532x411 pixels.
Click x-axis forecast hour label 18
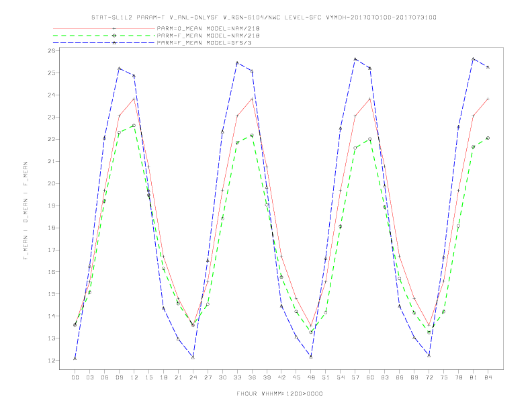click(163, 377)
